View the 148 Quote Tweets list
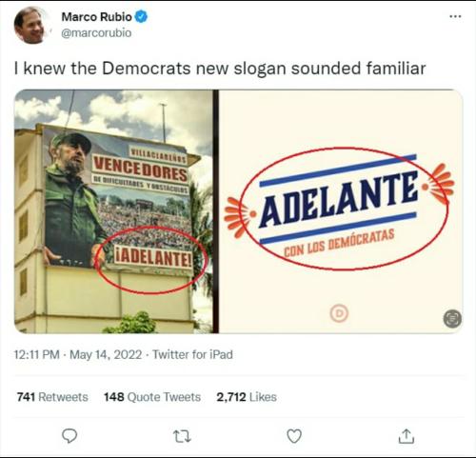The image size is (476, 458). (152, 397)
